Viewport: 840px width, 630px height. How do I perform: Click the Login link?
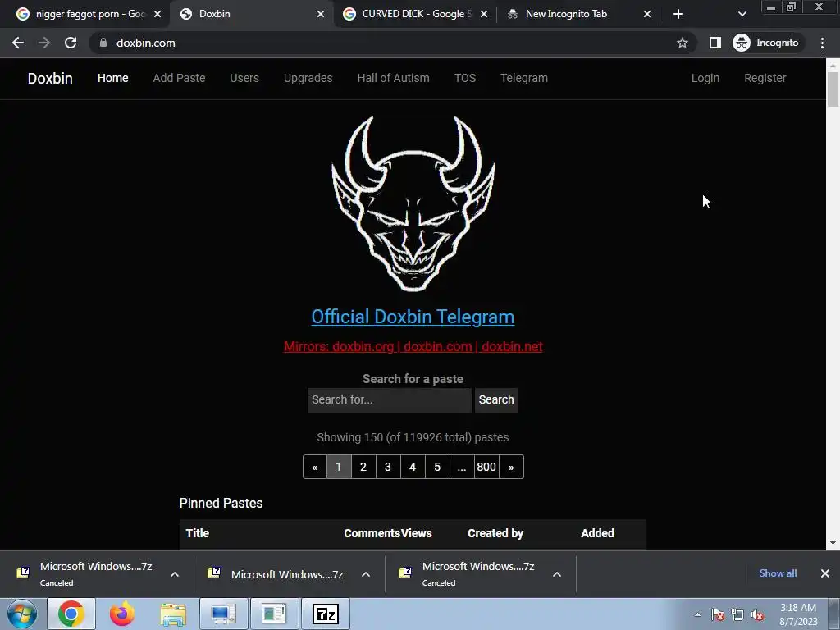point(705,78)
